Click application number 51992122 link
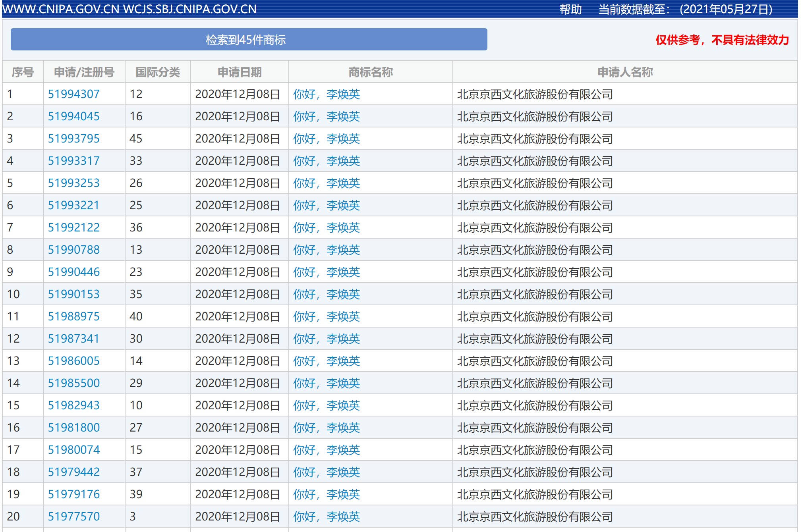This screenshot has width=802, height=532. [x=73, y=227]
